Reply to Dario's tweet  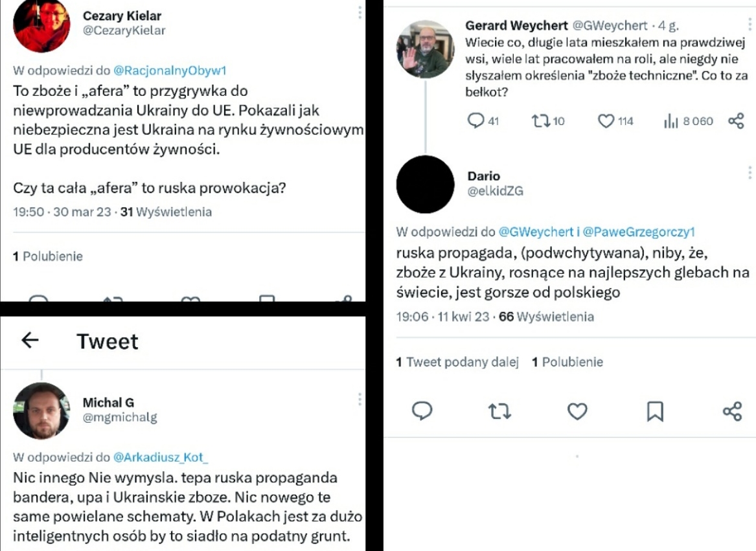(422, 410)
